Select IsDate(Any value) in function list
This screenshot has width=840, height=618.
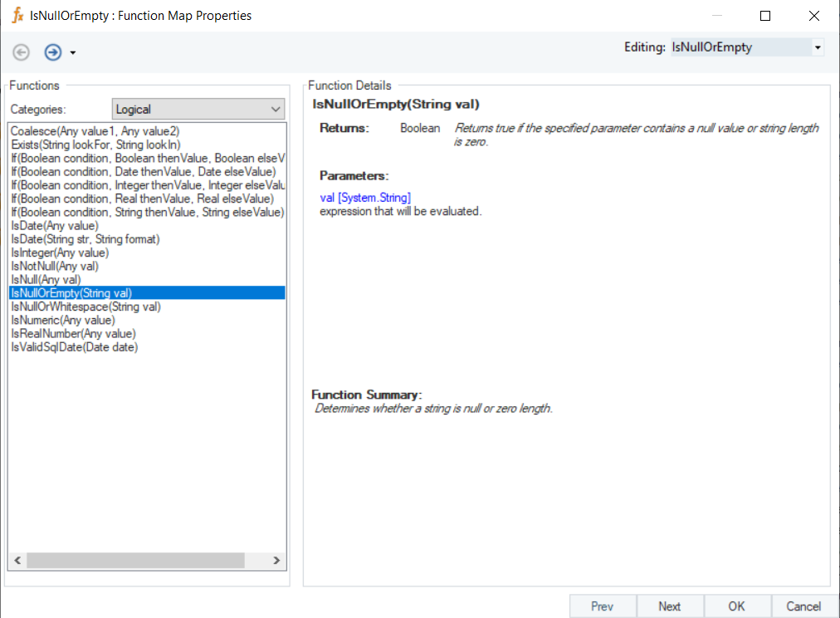click(x=55, y=226)
